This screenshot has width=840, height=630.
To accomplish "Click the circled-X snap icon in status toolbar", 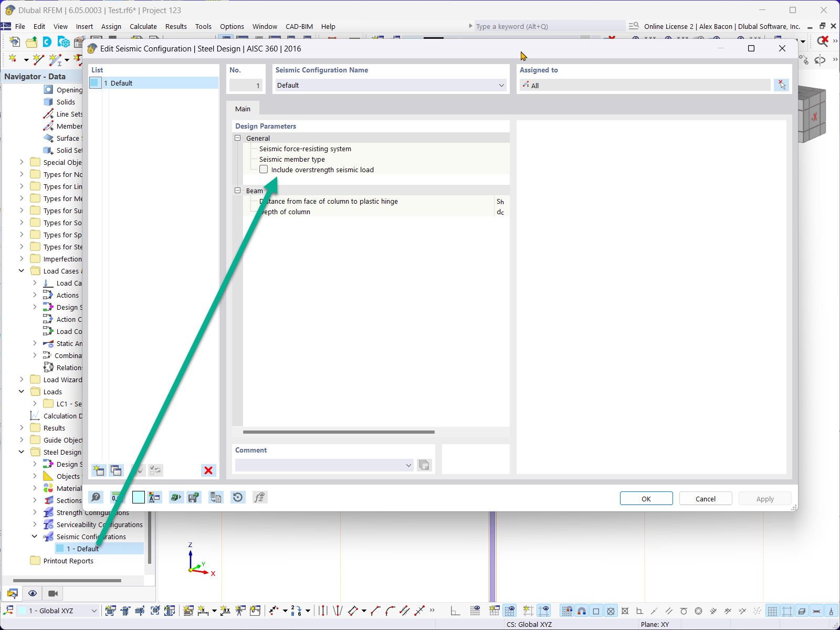I will (611, 611).
